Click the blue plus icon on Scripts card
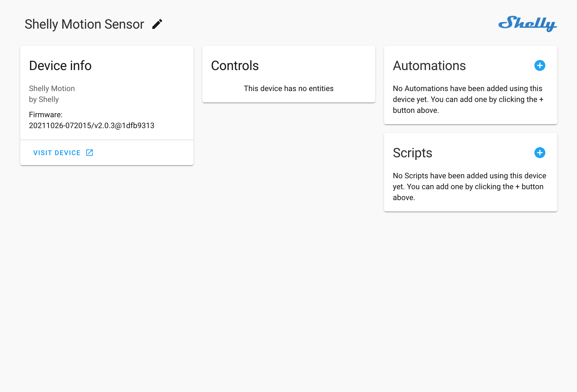Viewport: 577px width, 392px height. [x=540, y=153]
